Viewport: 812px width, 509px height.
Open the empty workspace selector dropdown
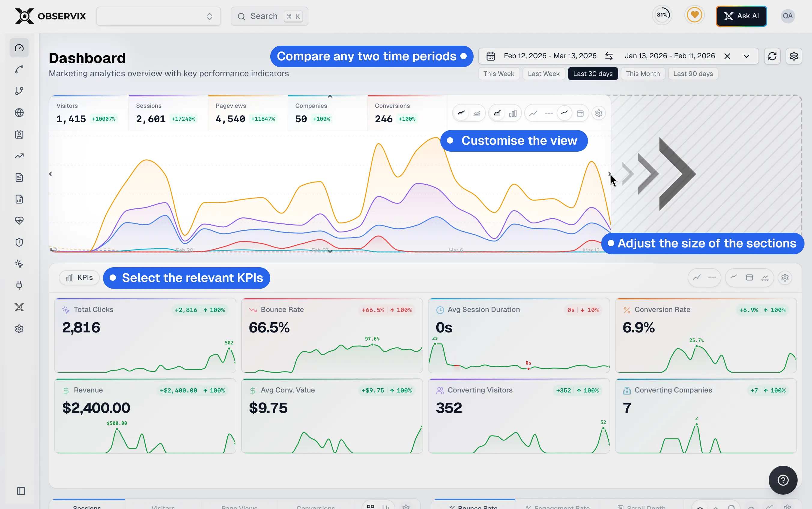coord(158,16)
